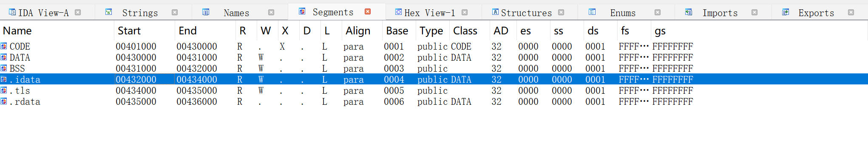
Task: Close the Strings tab
Action: (x=175, y=12)
